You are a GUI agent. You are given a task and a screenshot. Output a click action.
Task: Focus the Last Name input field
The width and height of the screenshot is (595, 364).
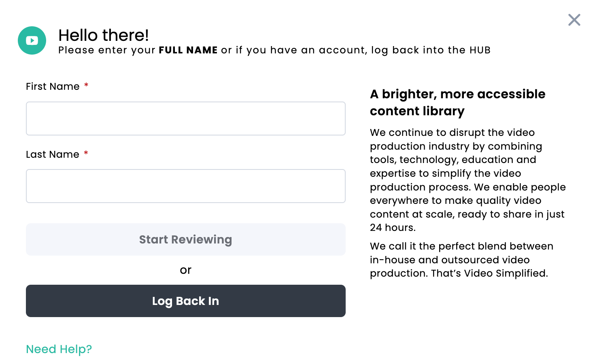(x=186, y=186)
